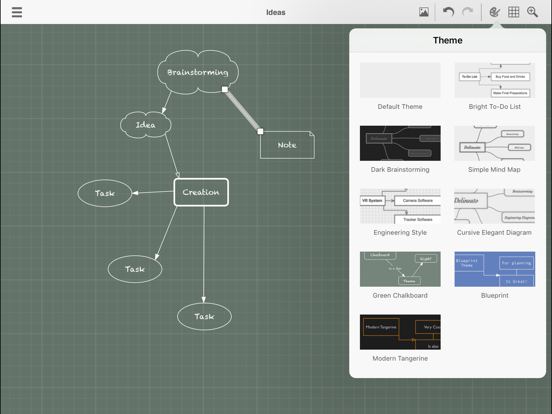Undo the last action
The image size is (552, 414).
[448, 12]
